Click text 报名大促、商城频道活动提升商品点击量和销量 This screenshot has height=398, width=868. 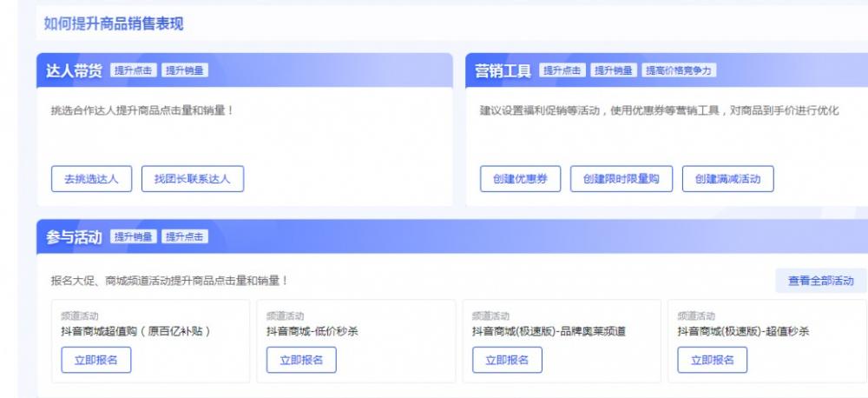pyautogui.click(x=169, y=281)
